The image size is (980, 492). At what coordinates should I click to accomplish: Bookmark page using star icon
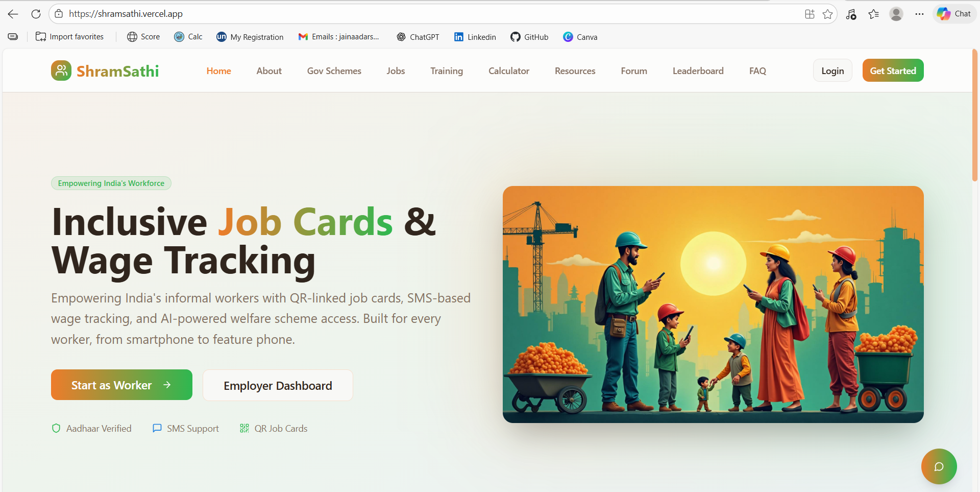tap(828, 14)
